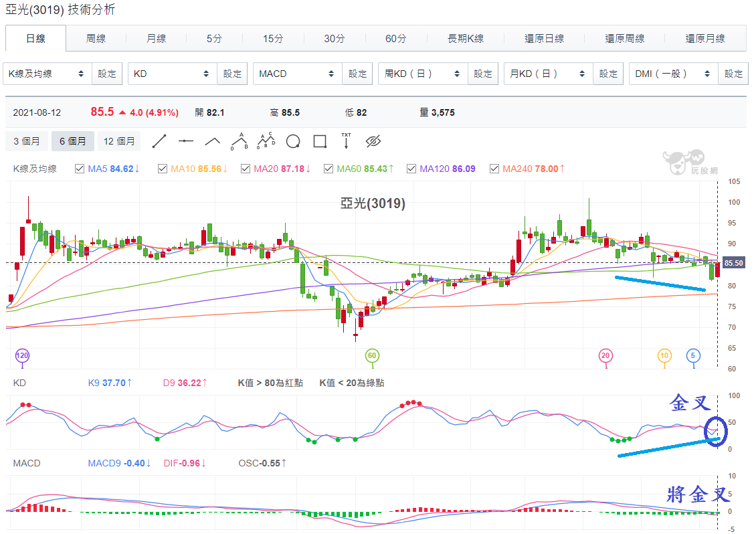Screen dimensions: 756x534
Task: Choose the angle line drawing tool
Action: coord(213,141)
